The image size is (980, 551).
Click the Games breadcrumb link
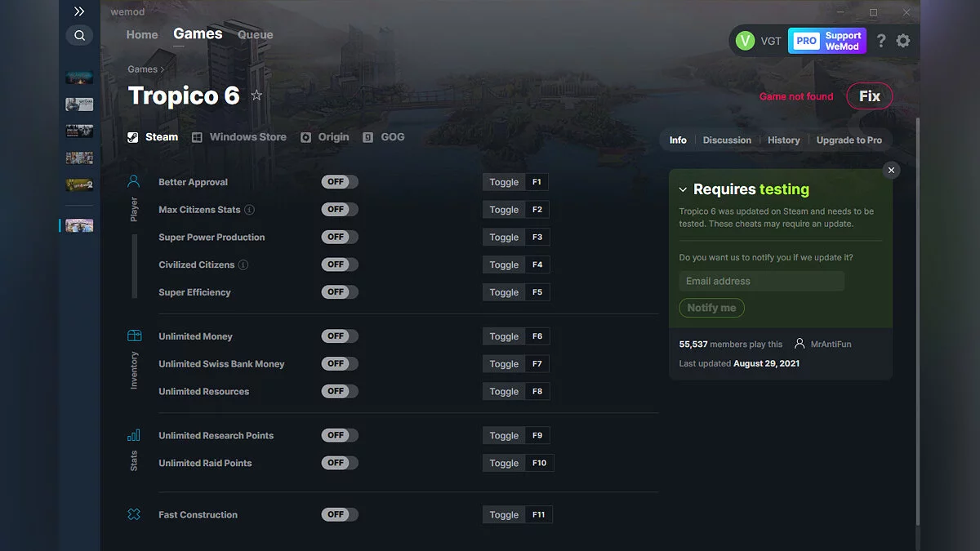pos(142,69)
